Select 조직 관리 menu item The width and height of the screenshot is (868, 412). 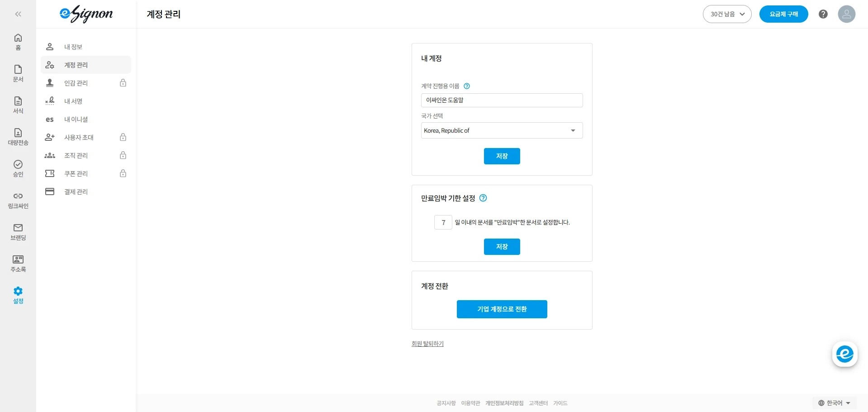86,155
